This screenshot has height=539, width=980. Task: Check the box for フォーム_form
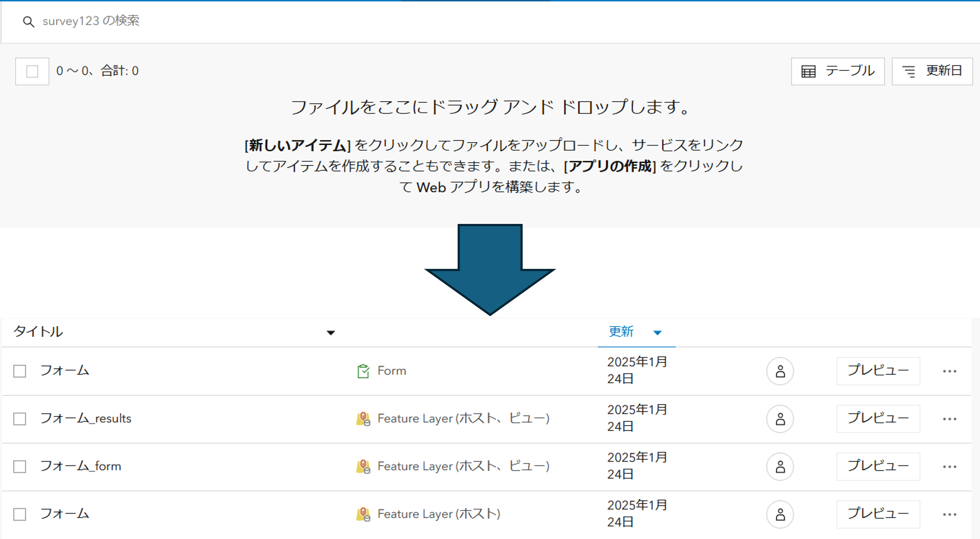coord(20,467)
